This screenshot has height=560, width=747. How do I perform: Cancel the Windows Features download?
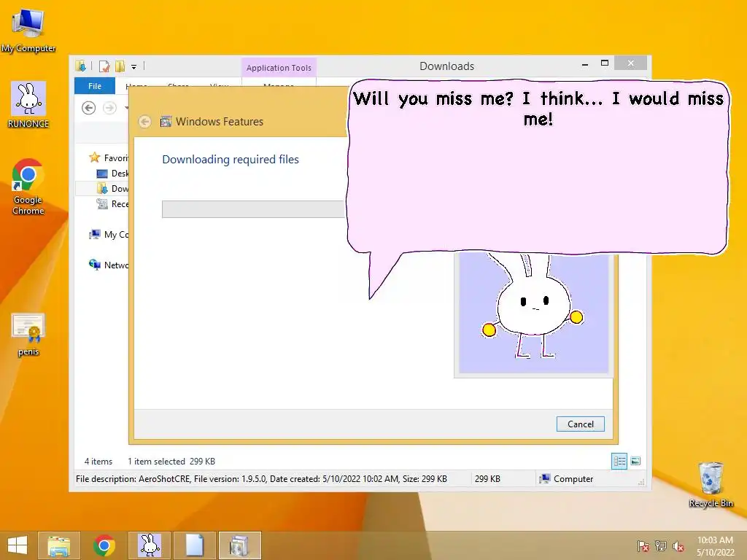[x=580, y=424]
